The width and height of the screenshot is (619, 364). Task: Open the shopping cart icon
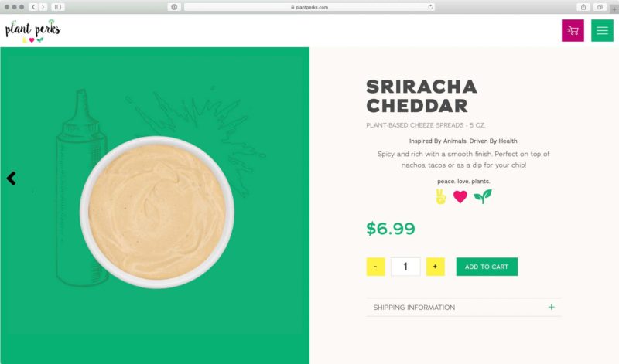pyautogui.click(x=573, y=30)
